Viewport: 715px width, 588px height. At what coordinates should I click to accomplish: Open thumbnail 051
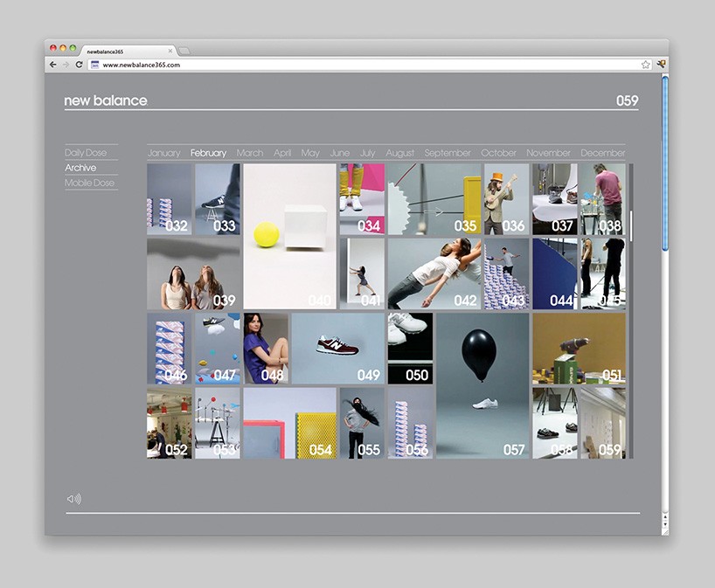pos(579,349)
